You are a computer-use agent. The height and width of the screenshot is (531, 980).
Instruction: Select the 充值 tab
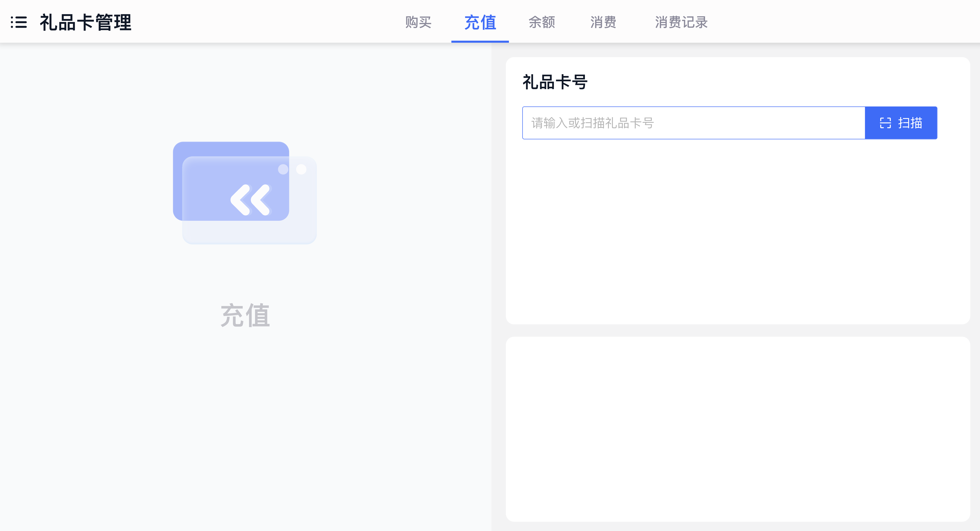pos(480,22)
